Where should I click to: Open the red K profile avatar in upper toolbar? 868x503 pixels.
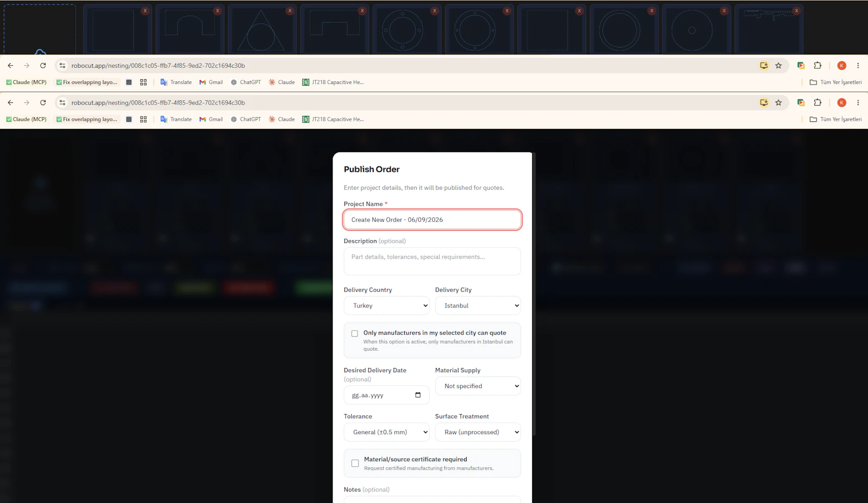(841, 66)
